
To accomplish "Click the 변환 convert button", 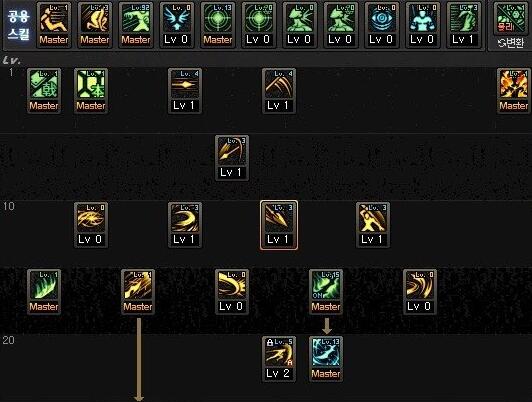I will [511, 43].
